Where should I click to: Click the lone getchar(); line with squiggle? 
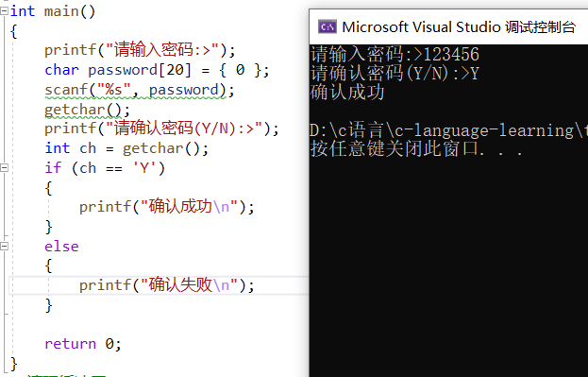click(x=88, y=110)
